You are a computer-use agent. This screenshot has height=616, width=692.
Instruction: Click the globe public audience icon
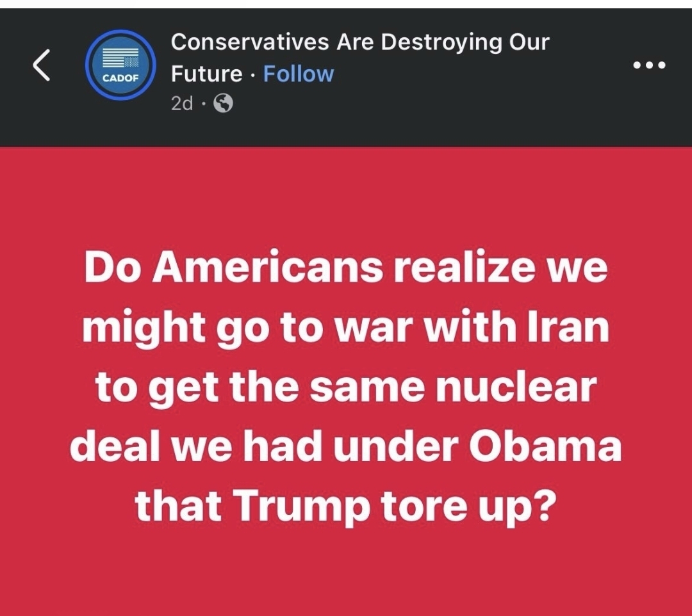coord(224,103)
